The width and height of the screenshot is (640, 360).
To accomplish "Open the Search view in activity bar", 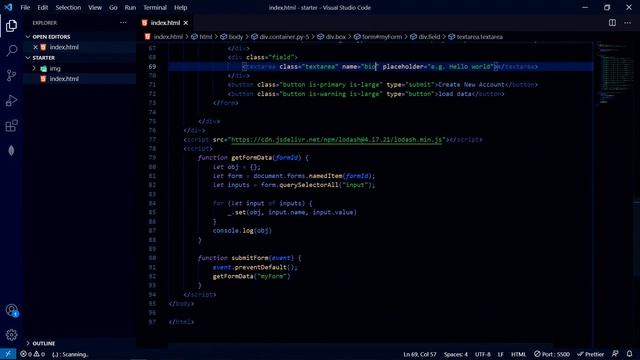I will coord(11,51).
